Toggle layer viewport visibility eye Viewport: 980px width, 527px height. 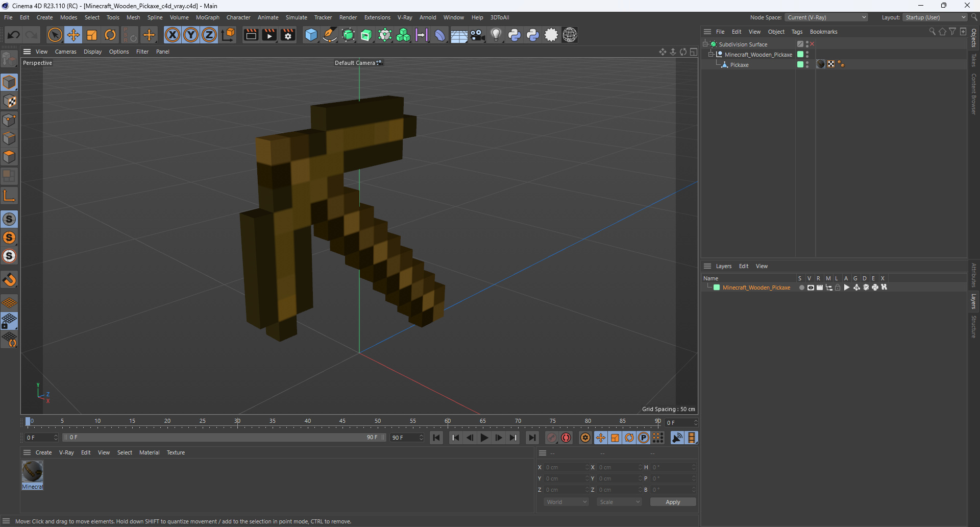click(x=811, y=288)
